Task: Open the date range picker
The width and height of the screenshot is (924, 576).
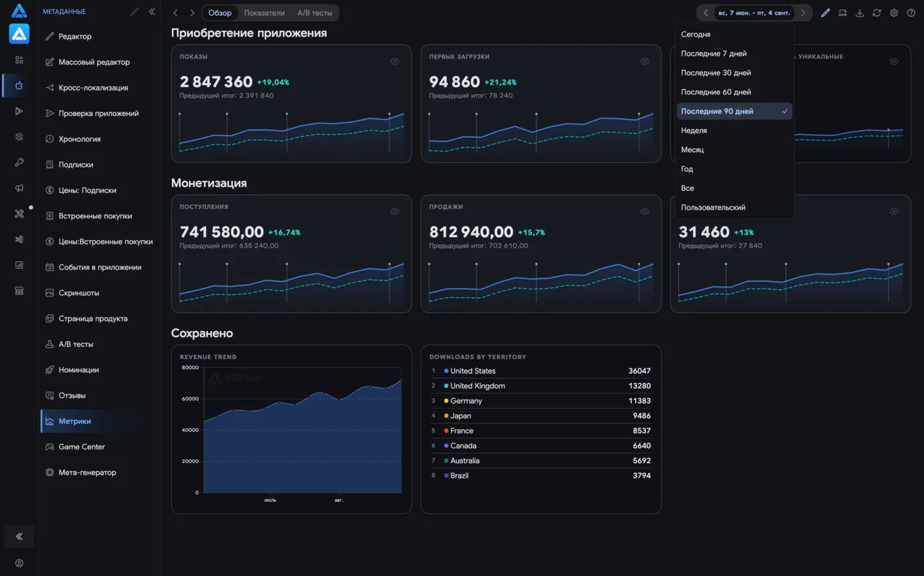Action: 754,13
